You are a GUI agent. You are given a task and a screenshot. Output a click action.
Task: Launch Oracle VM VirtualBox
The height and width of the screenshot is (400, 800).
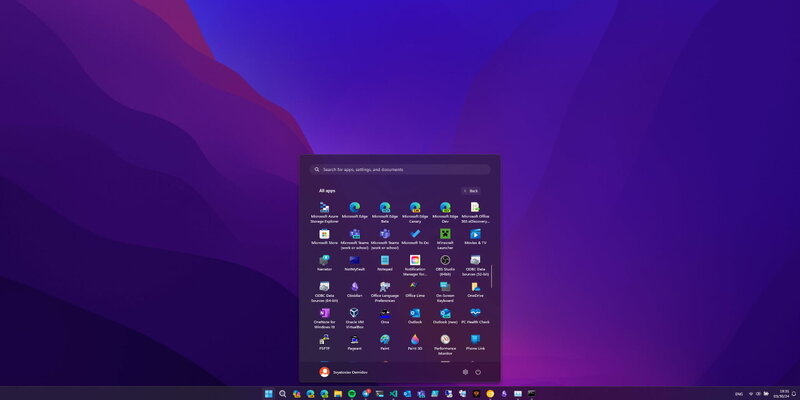[355, 318]
